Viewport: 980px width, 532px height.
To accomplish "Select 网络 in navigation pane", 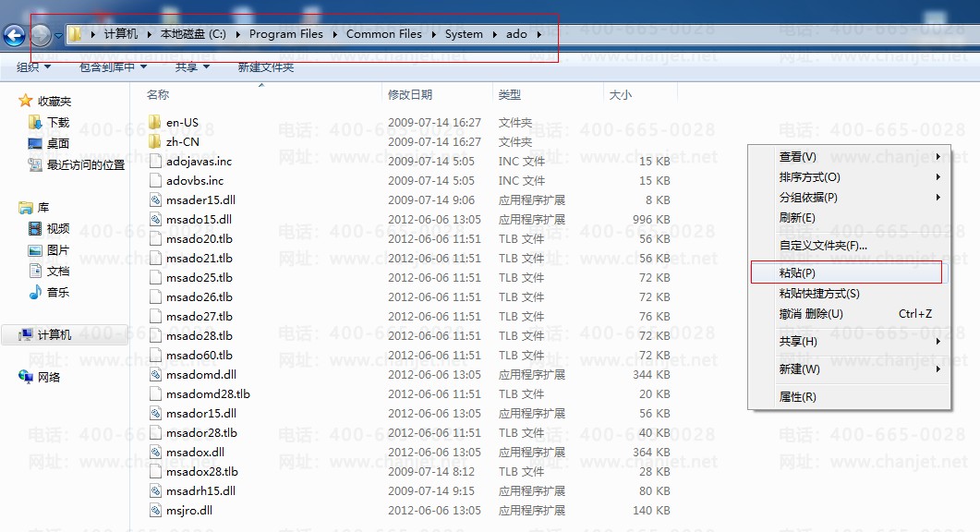I will pyautogui.click(x=40, y=377).
